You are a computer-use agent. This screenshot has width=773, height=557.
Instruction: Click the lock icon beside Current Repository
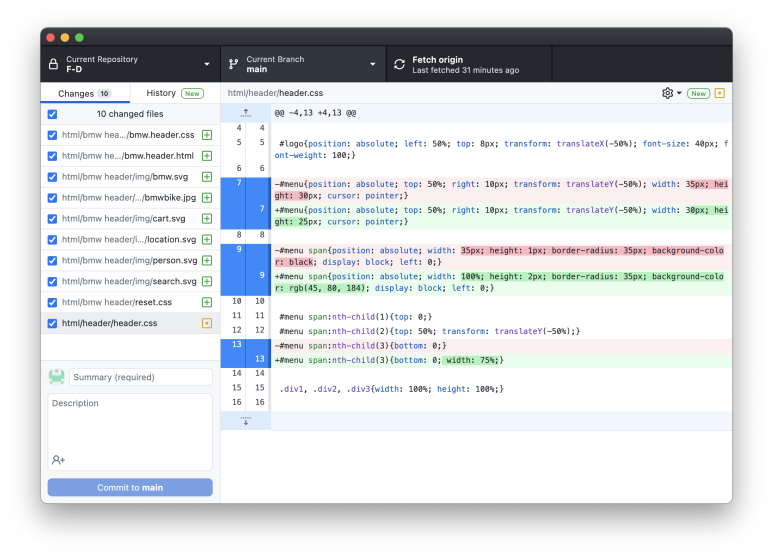53,64
